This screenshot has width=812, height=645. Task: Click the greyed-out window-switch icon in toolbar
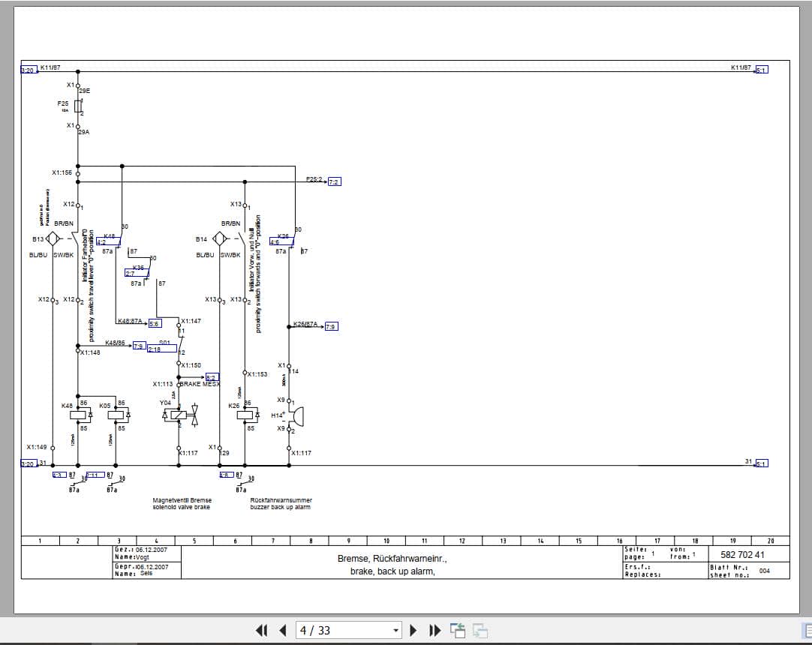click(x=480, y=630)
